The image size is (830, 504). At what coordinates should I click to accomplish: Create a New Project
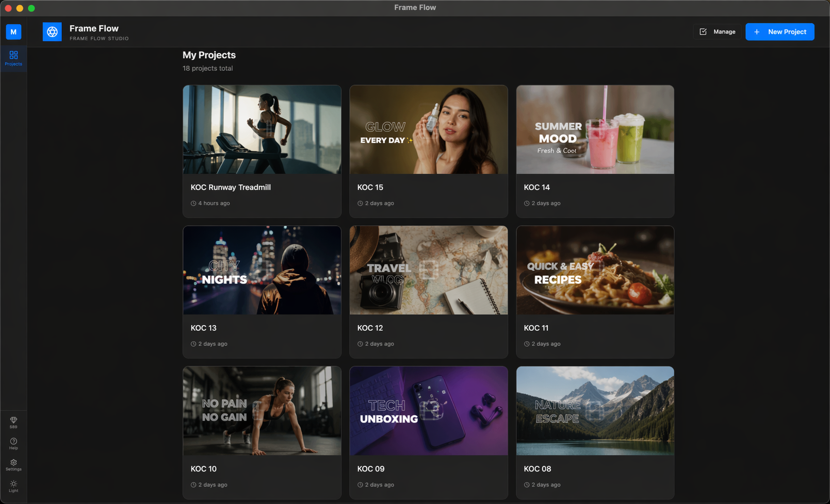[779, 32]
